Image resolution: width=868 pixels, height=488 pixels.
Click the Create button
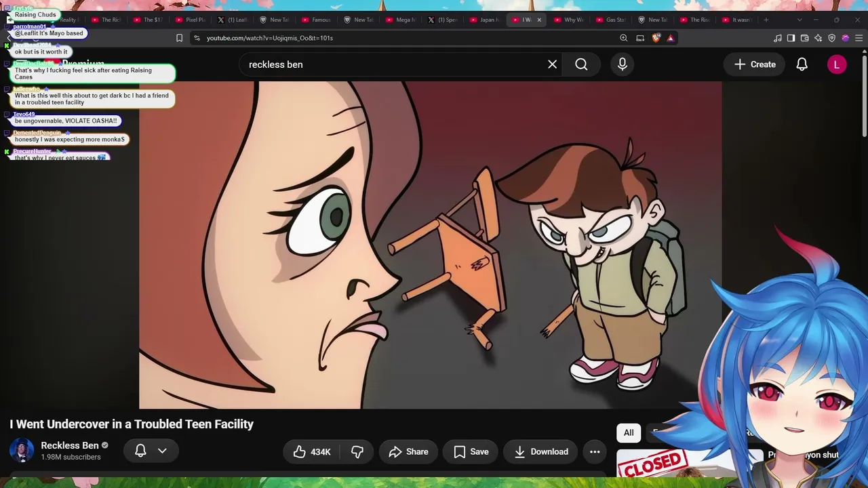pyautogui.click(x=755, y=64)
